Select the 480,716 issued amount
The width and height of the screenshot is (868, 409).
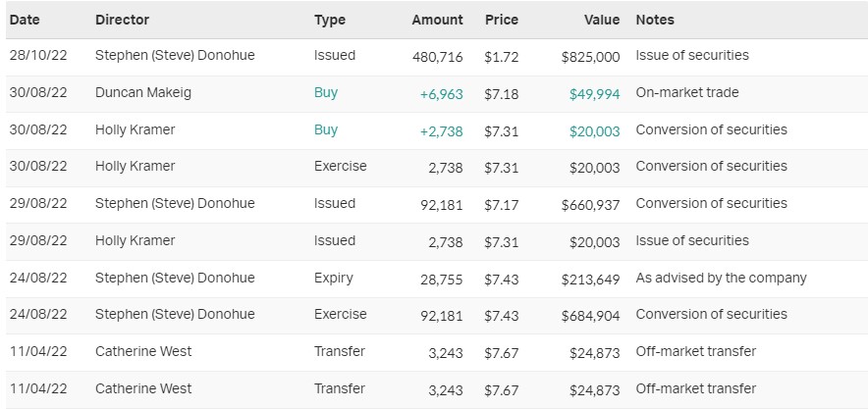point(437,57)
